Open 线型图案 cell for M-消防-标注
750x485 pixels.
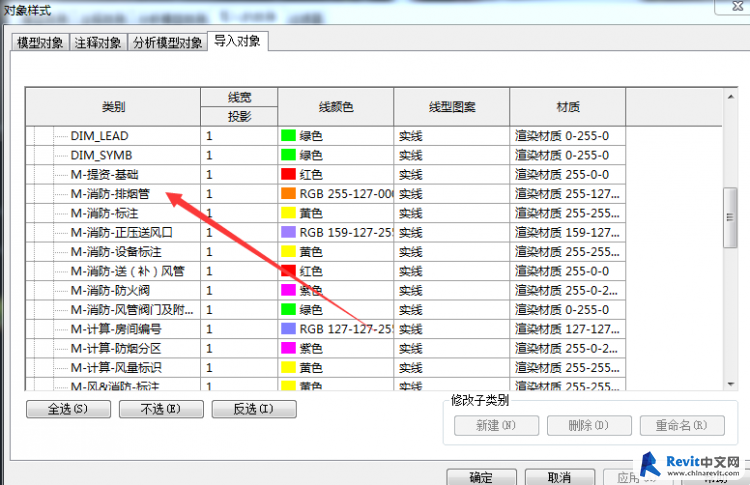(x=452, y=213)
